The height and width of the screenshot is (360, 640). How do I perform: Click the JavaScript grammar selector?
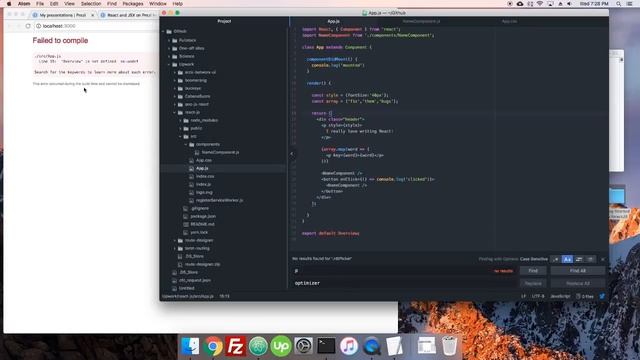[560, 296]
